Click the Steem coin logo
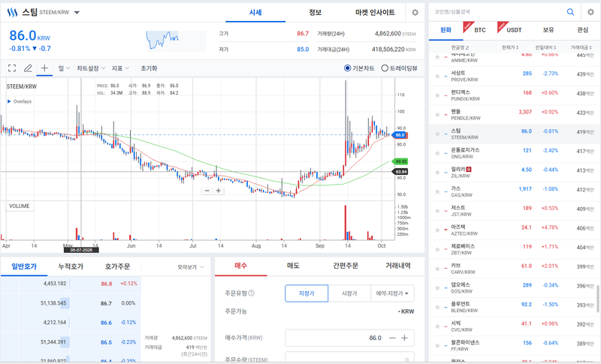Screen dimensions: 601x364 pyautogui.click(x=13, y=13)
